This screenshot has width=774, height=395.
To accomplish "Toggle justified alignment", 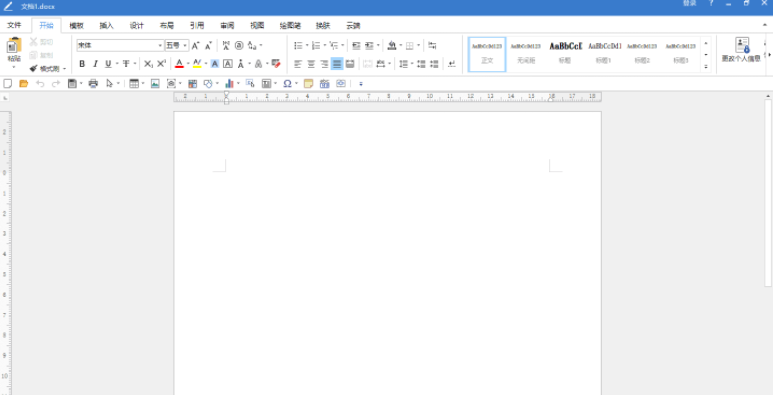I will tap(337, 64).
